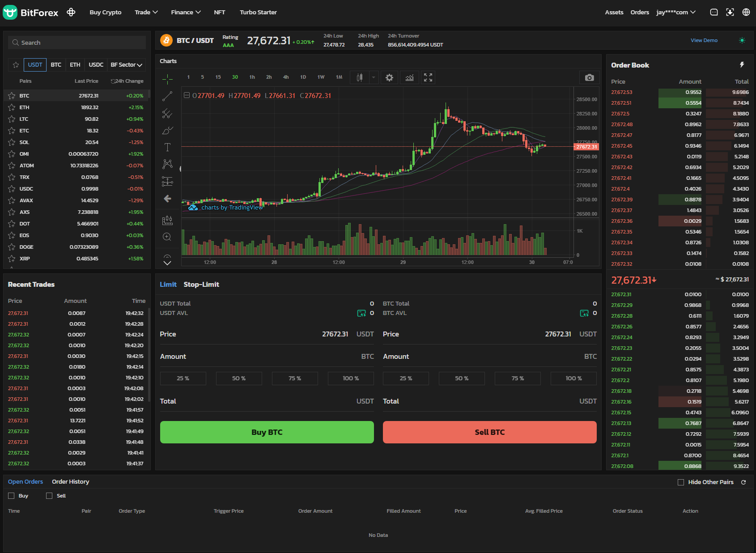Open the NFT menu item
This screenshot has height=553, width=756.
coord(220,12)
